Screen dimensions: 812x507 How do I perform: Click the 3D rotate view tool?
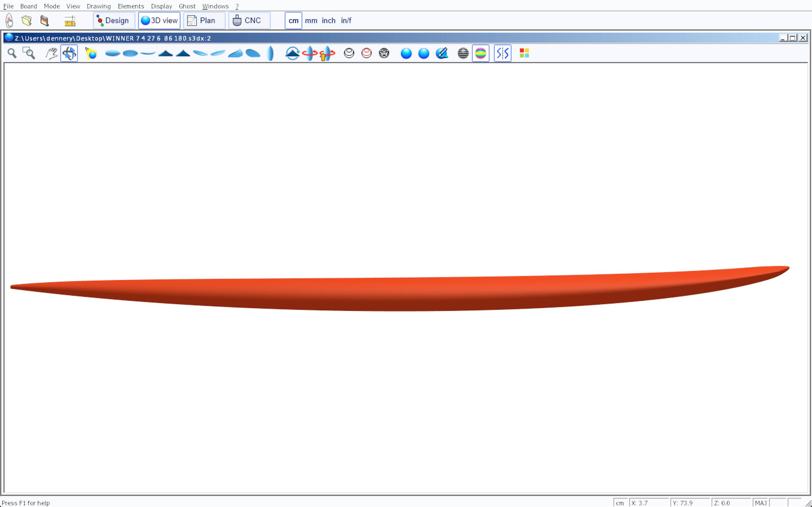[69, 53]
